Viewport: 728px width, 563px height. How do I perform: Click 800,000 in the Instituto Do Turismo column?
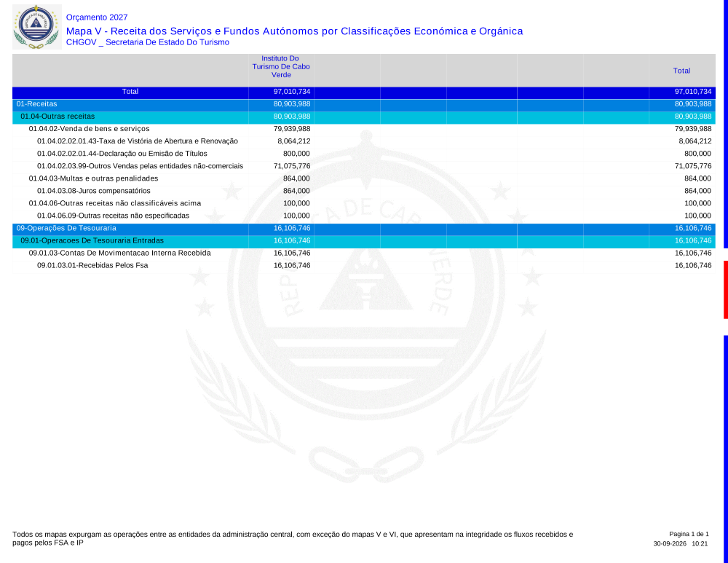296,154
